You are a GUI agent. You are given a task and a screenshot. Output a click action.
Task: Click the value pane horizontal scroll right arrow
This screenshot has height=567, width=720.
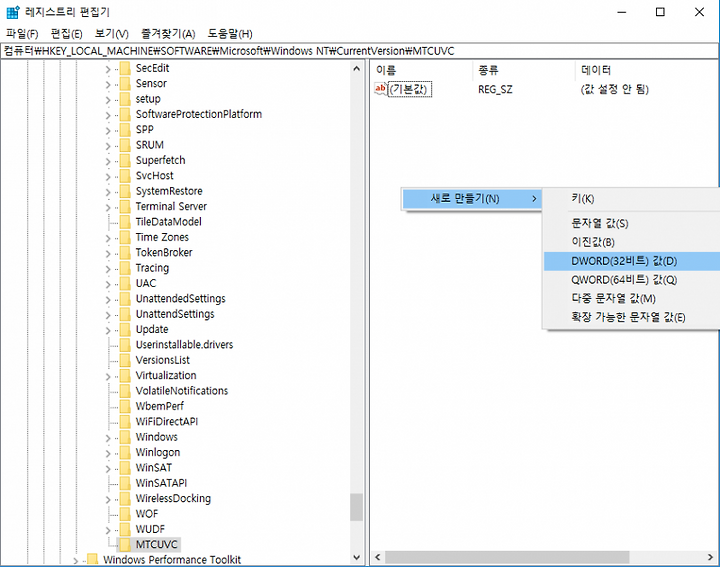tap(710, 557)
